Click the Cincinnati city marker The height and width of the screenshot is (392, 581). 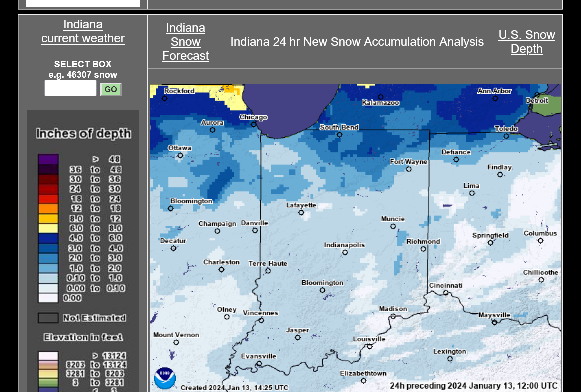click(446, 293)
